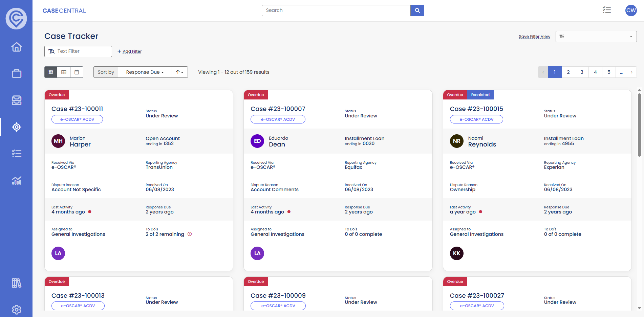The width and height of the screenshot is (644, 317).
Task: Open Case #23-100013 title
Action: click(x=78, y=296)
